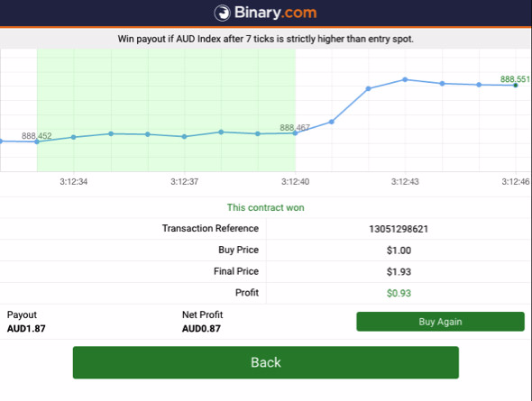The image size is (532, 401).
Task: Select the entry spot 888.452 point
Action: pyautogui.click(x=37, y=141)
